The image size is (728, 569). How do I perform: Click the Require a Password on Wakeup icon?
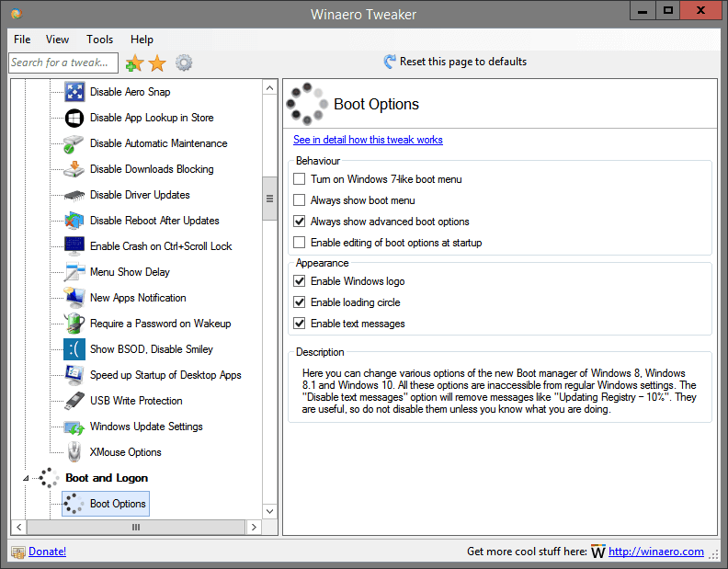pos(74,324)
